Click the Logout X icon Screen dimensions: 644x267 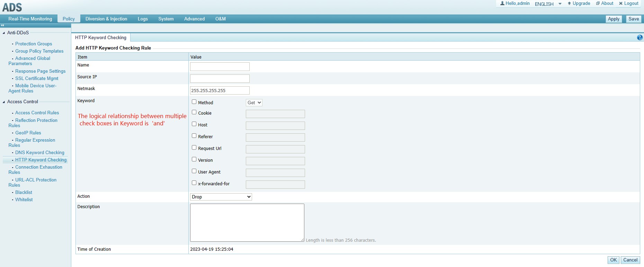(x=621, y=3)
